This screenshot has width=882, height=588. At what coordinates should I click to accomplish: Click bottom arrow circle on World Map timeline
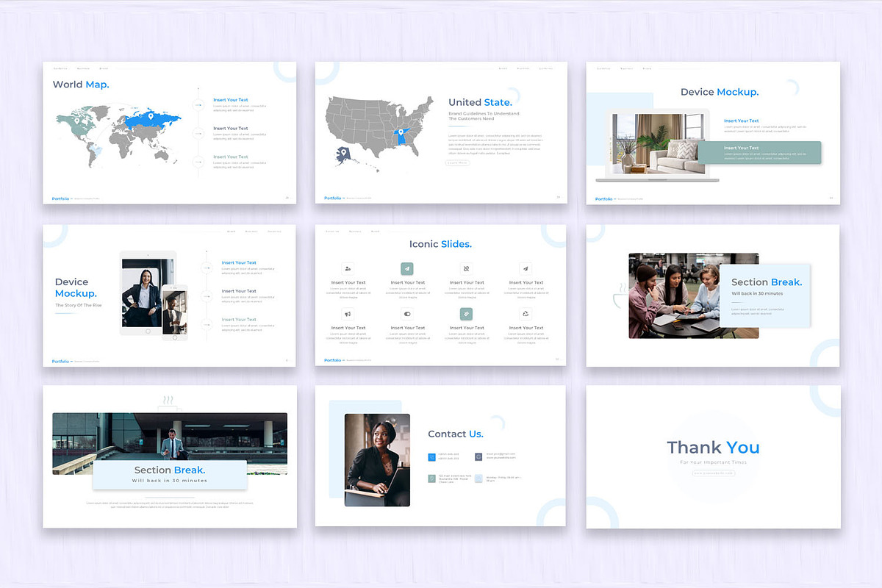(x=198, y=162)
